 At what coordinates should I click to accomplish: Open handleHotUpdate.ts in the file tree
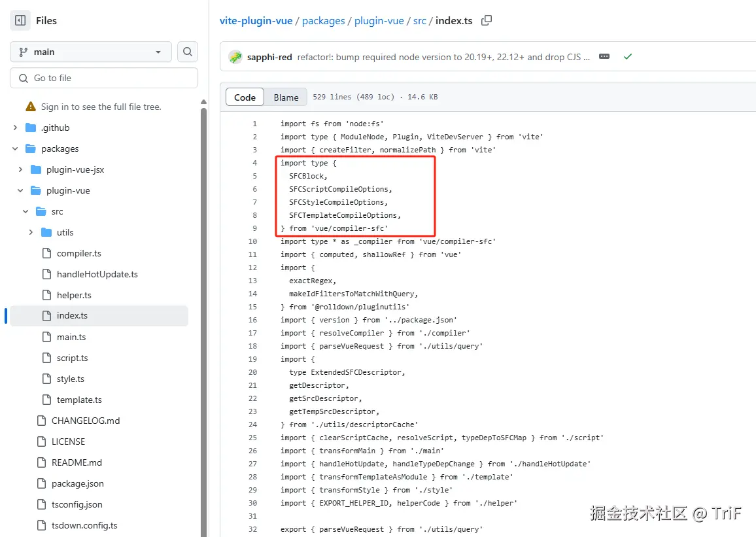click(x=97, y=274)
